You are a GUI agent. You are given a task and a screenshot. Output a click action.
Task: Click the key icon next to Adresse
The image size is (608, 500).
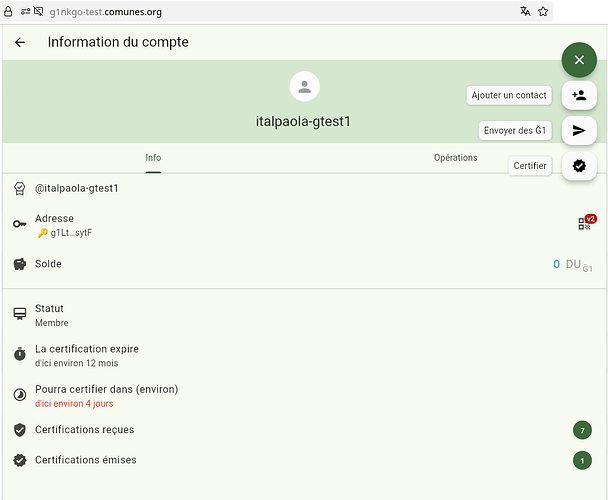(x=19, y=224)
